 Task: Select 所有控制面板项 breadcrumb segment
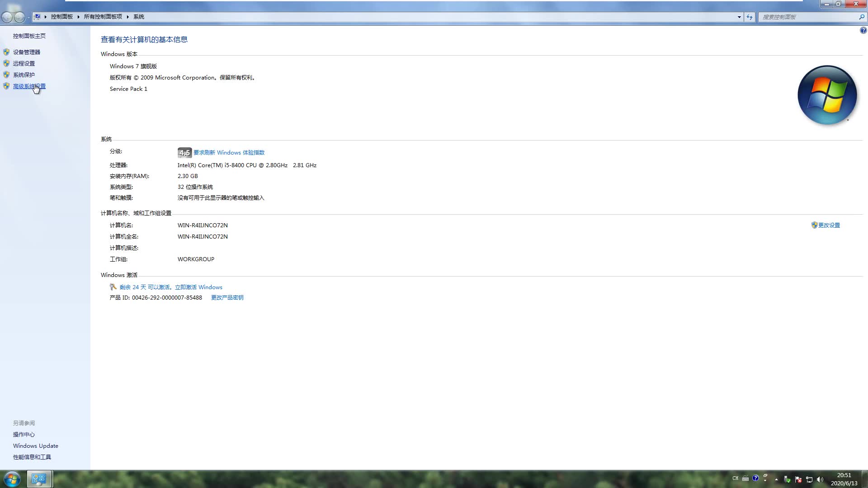[x=103, y=17]
